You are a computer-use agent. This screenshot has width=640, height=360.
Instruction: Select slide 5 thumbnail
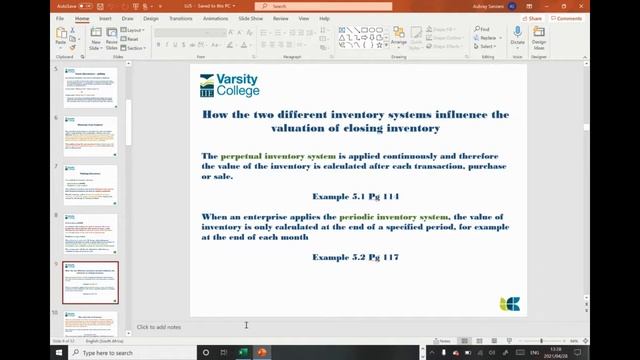coord(90,88)
